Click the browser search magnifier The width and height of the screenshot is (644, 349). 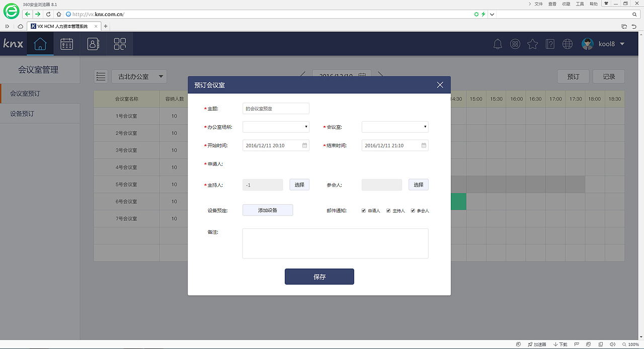(634, 14)
